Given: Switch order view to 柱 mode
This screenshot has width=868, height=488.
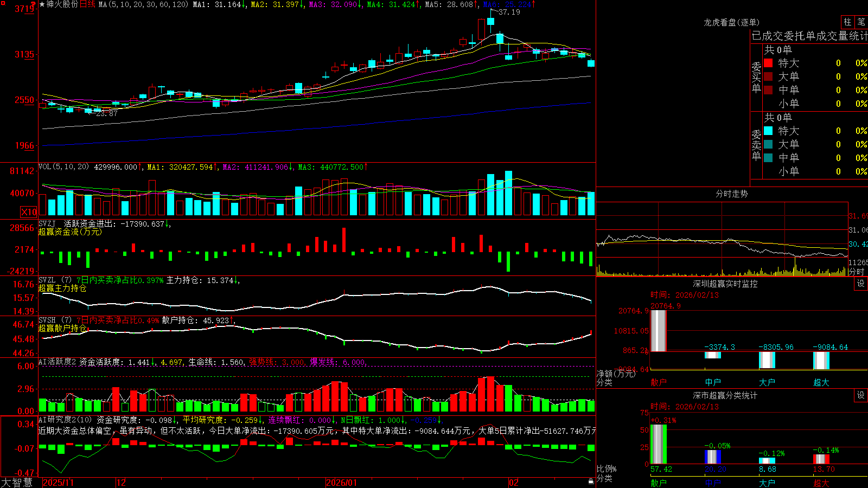Looking at the screenshot, I should pos(847,22).
